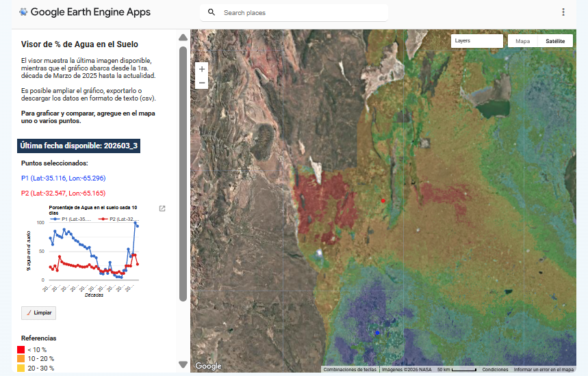This screenshot has width=588, height=376.
Task: Click the P2 legend entry in chart
Action: click(x=118, y=219)
